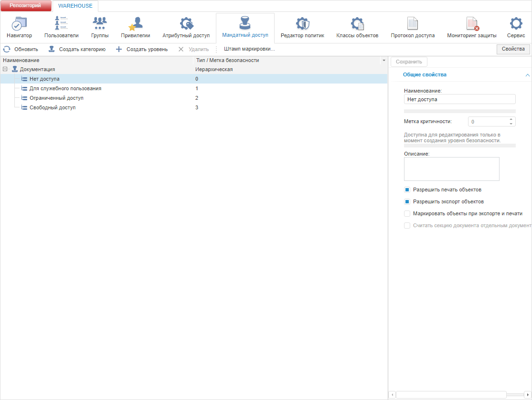This screenshot has width=532, height=400.
Task: Switch to the Репозиторий tab
Action: point(25,5)
